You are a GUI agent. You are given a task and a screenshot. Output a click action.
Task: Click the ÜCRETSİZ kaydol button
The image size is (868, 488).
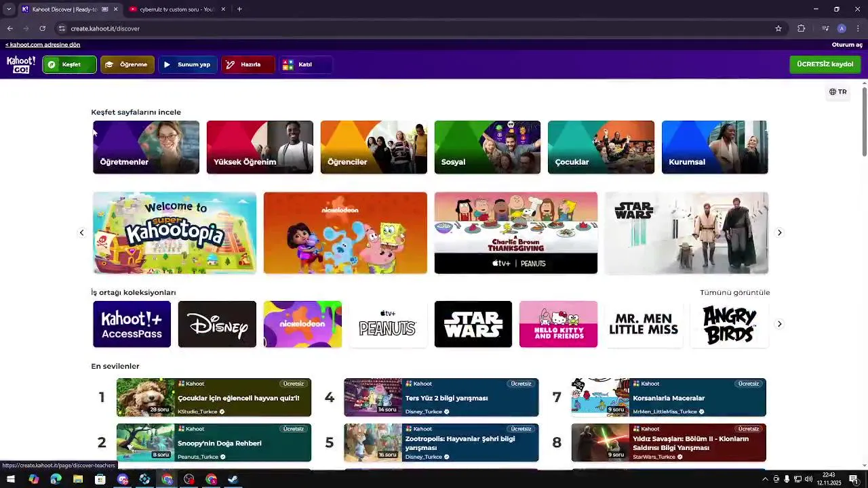click(x=825, y=64)
